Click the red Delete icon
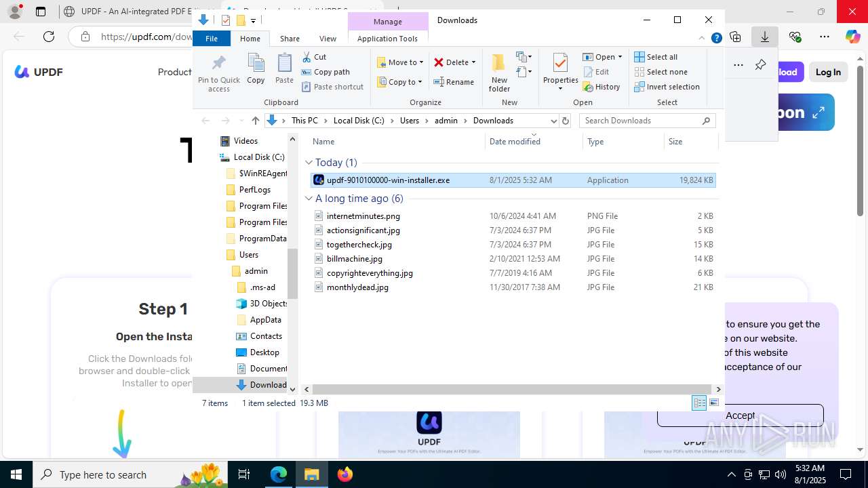 pyautogui.click(x=439, y=62)
